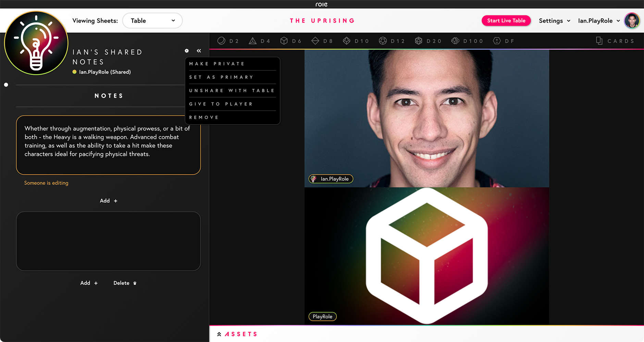Image resolution: width=644 pixels, height=342 pixels.
Task: Roll the D20 die
Action: pos(428,41)
